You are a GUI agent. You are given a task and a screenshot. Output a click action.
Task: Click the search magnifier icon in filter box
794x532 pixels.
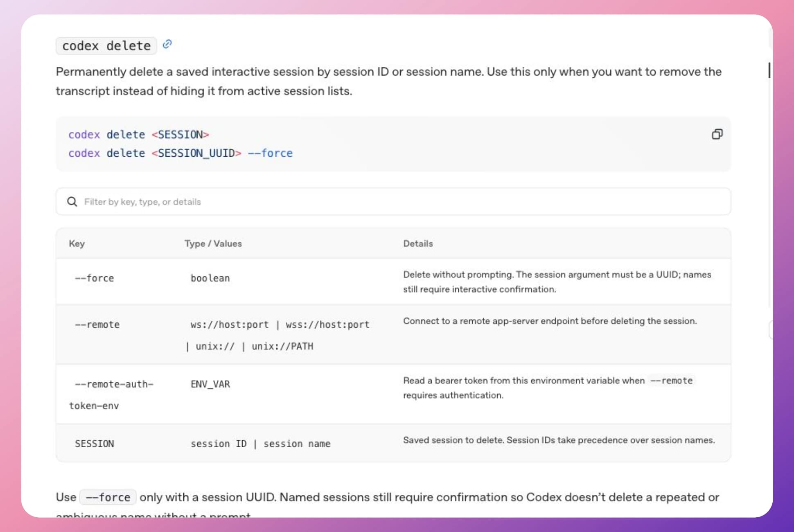click(x=72, y=202)
